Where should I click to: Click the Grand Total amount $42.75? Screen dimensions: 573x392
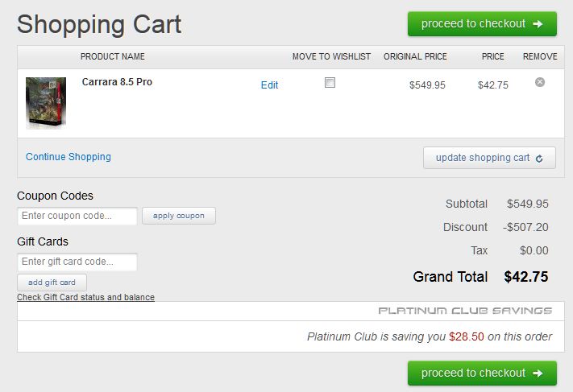click(525, 277)
